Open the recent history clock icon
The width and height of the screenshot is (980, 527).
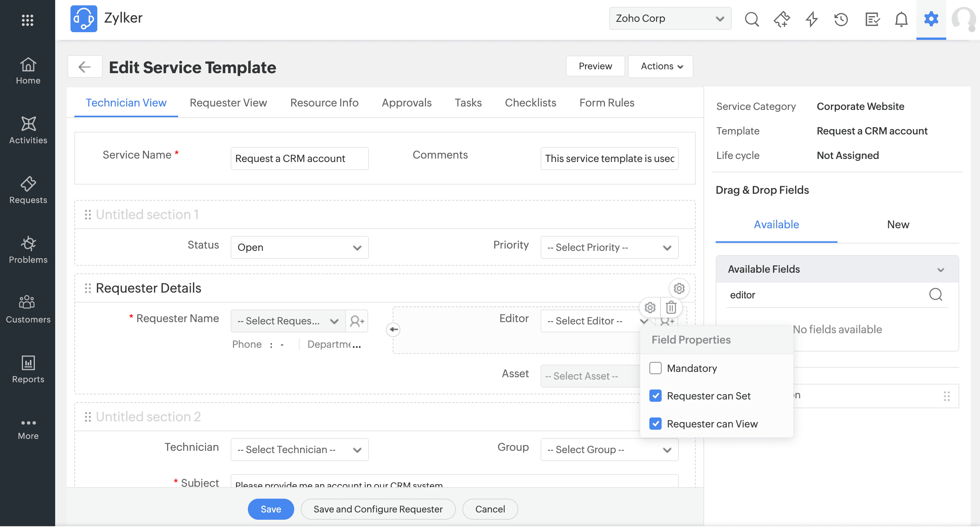841,19
